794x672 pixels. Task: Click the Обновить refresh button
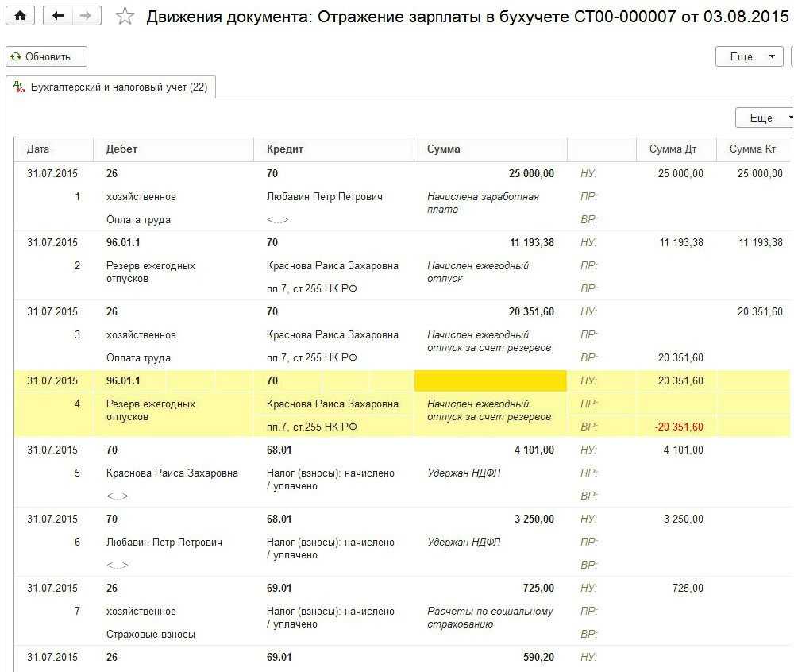[x=46, y=56]
